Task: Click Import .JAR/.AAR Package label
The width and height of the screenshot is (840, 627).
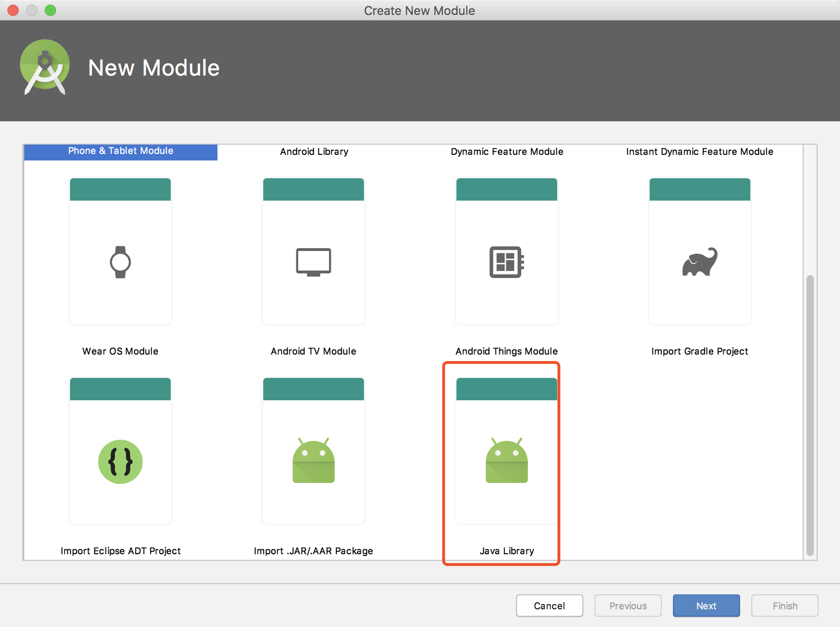Action: pos(314,551)
